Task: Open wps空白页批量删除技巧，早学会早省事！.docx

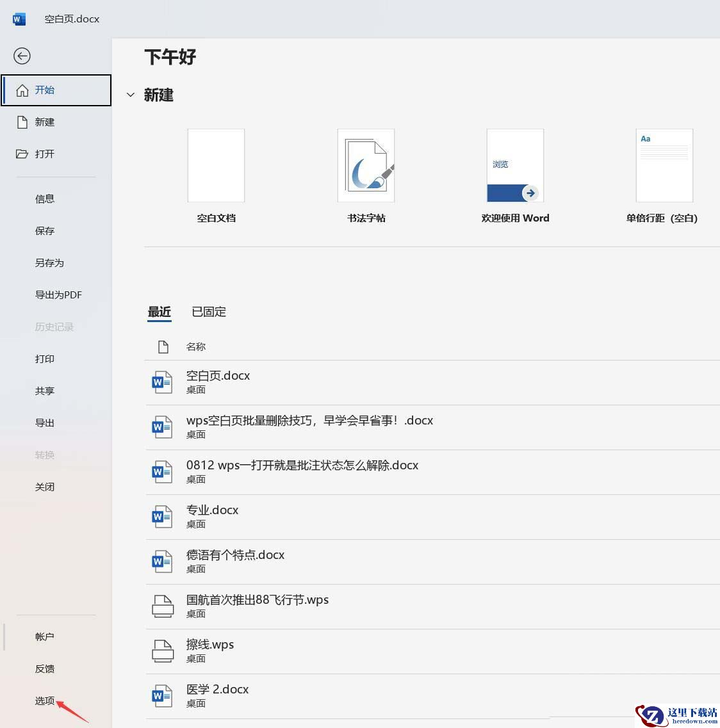Action: pos(432,427)
